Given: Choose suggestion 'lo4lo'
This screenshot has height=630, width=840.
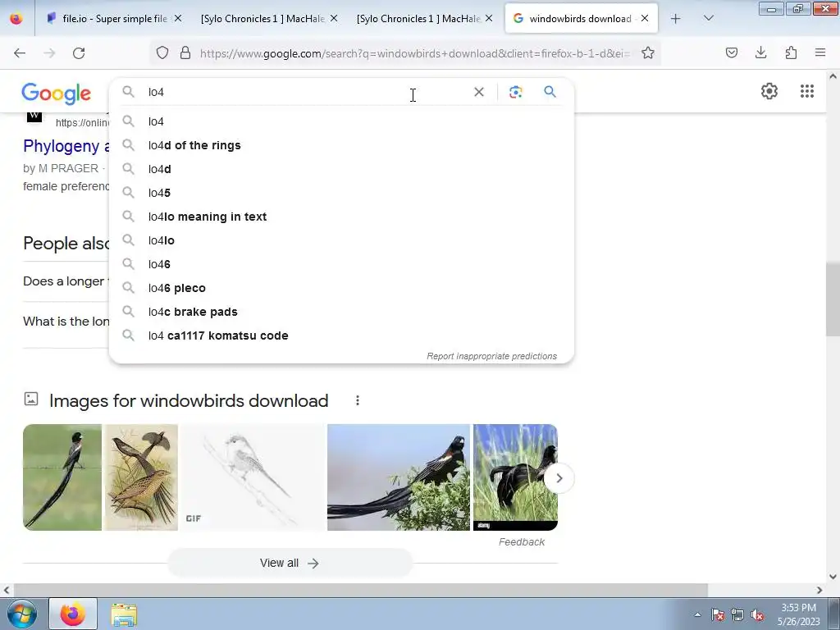Looking at the screenshot, I should (341, 240).
